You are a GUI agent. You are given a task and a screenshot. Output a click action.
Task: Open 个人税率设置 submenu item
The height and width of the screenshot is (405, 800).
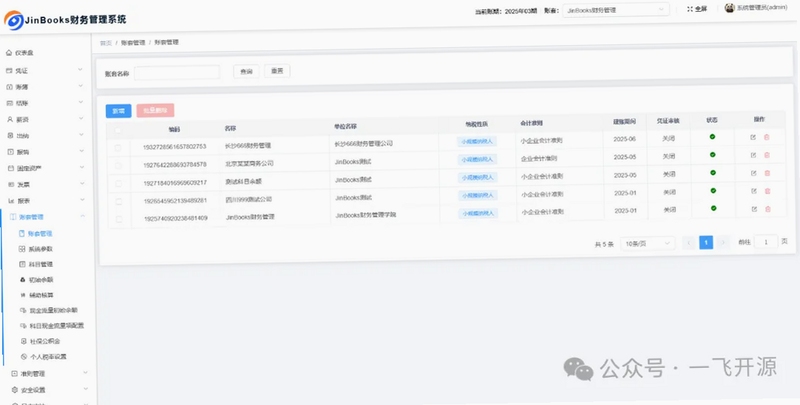[44, 357]
